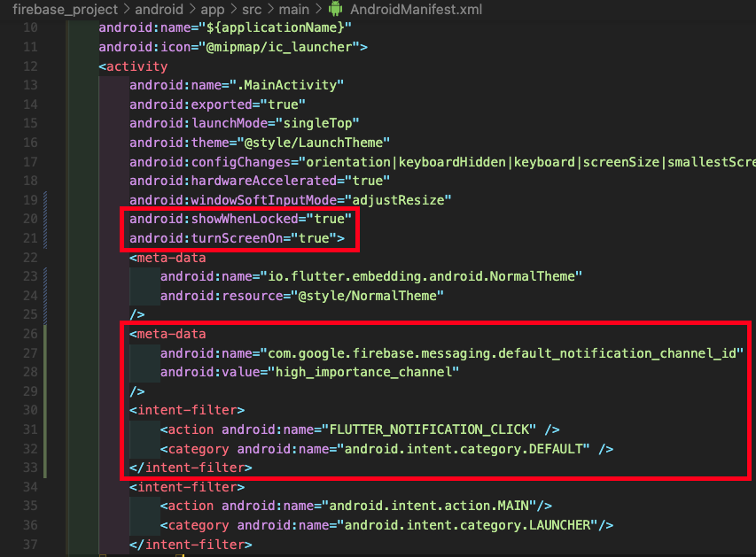Image resolution: width=756 pixels, height=557 pixels.
Task: Click FLUTTER_NOTIFICATION_CLICK action line
Action: (360, 429)
